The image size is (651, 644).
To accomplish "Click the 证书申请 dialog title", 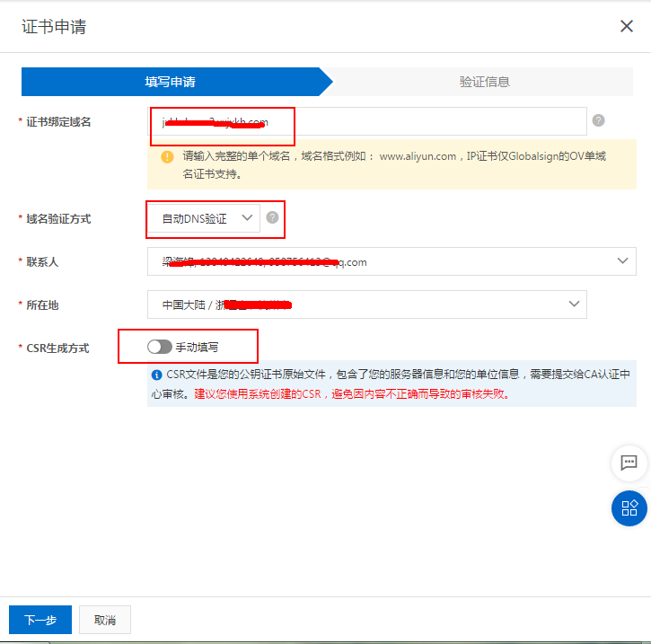I will [x=54, y=26].
